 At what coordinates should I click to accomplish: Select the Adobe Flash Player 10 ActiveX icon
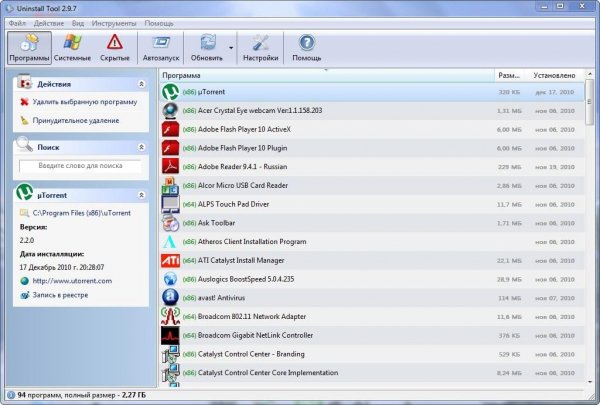click(170, 129)
